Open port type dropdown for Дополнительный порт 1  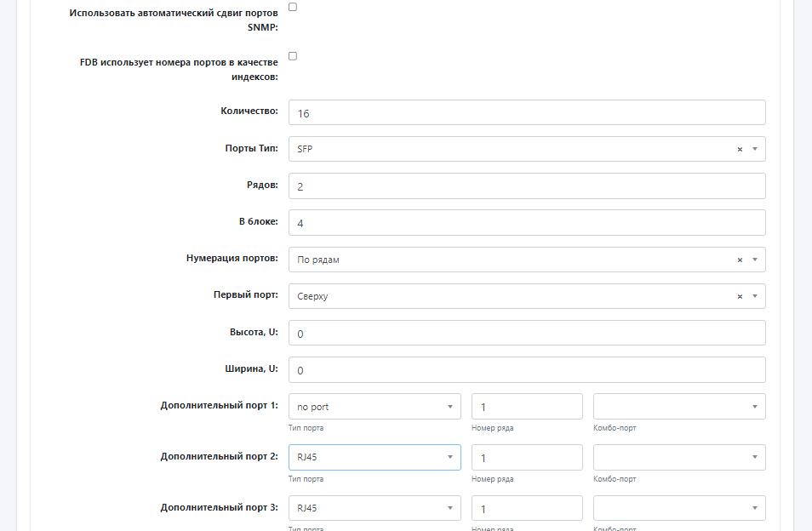click(x=375, y=407)
